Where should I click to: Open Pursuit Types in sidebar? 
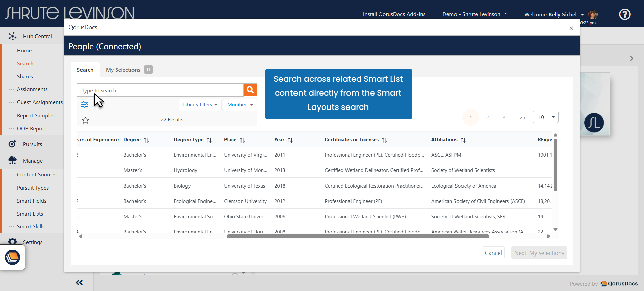[33, 188]
